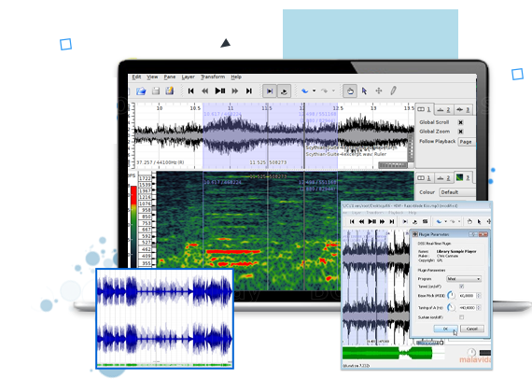The image size is (532, 392).
Task: Click OK in the Plugin Parameters dialog
Action: click(x=445, y=329)
